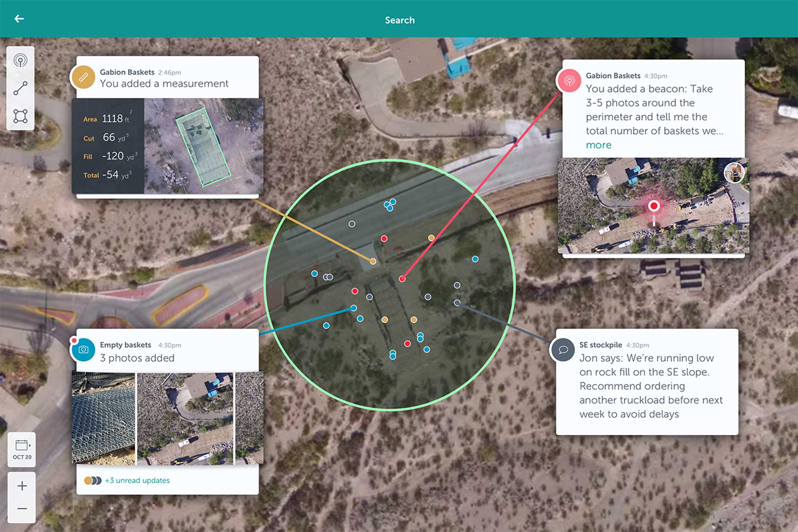Select the beacon tool in left toolbar
798x532 pixels.
tap(20, 61)
